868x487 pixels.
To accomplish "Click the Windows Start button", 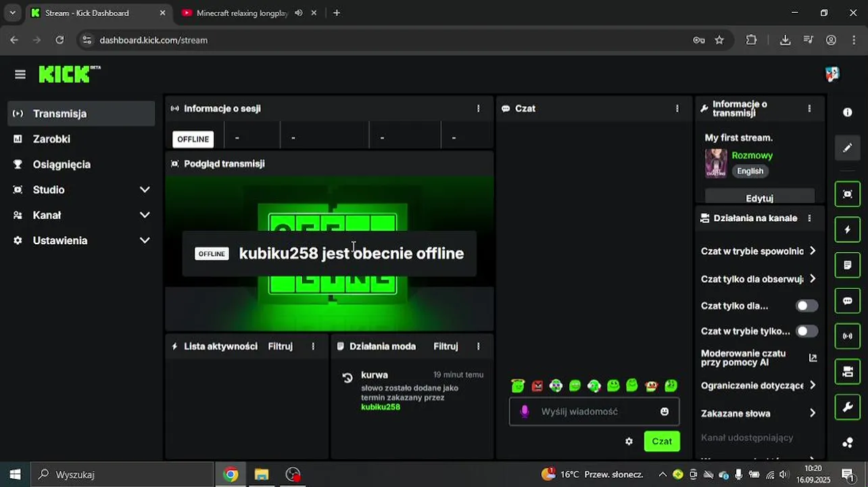I will click(x=15, y=475).
